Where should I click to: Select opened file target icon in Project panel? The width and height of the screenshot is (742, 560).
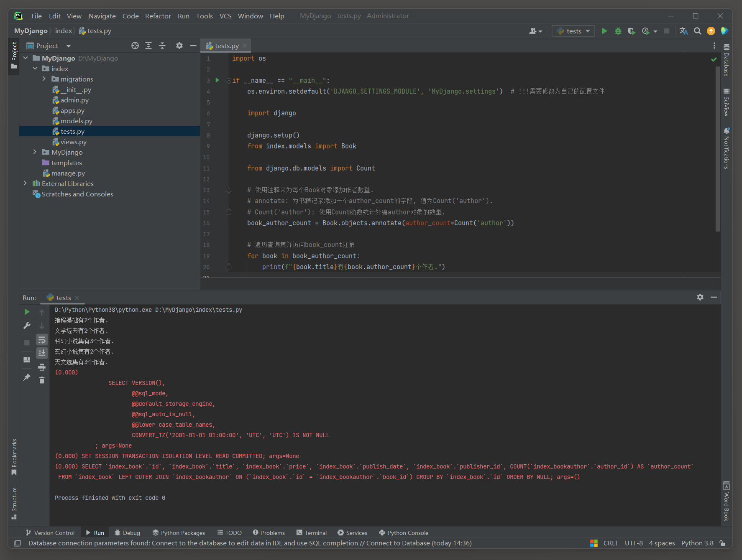click(135, 46)
